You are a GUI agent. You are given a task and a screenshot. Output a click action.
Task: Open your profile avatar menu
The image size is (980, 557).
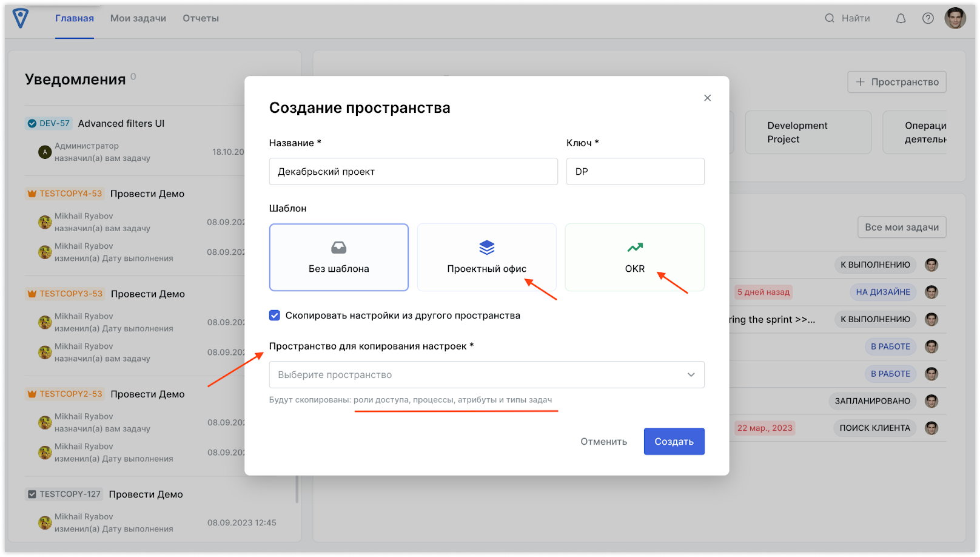tap(955, 18)
